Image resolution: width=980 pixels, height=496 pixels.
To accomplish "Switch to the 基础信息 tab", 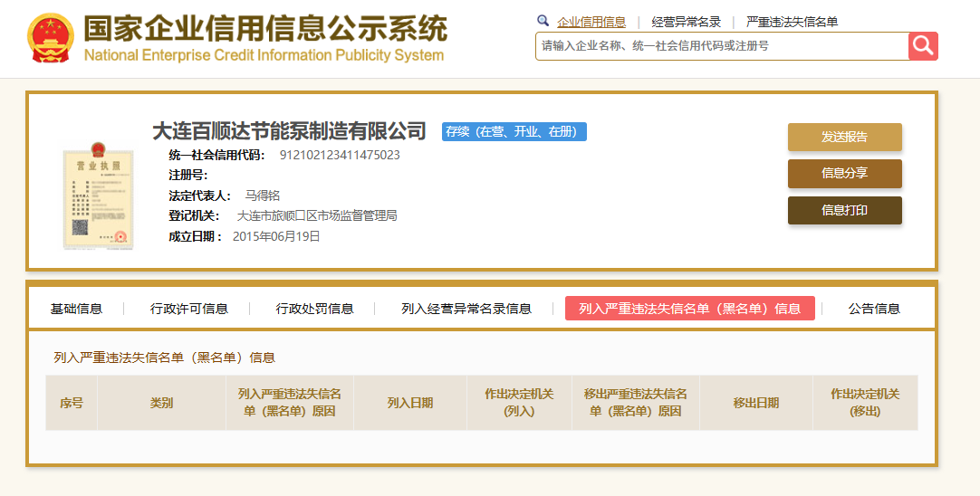I will click(x=76, y=309).
